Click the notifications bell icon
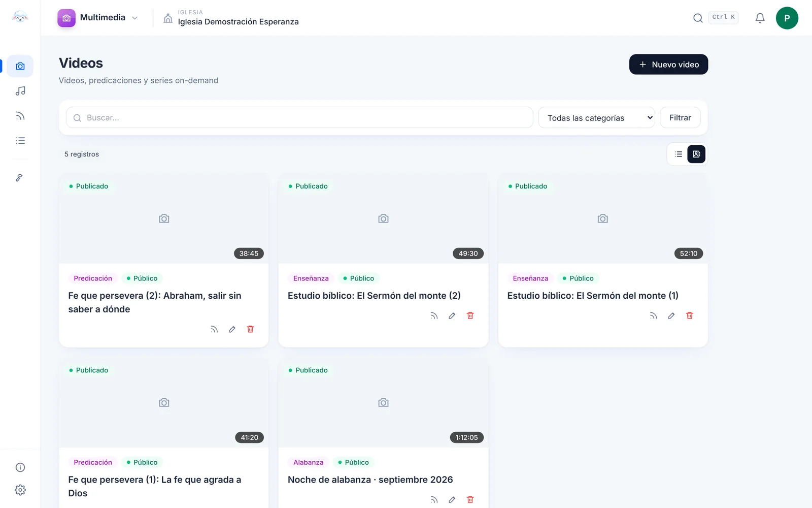The width and height of the screenshot is (812, 508). pos(760,18)
